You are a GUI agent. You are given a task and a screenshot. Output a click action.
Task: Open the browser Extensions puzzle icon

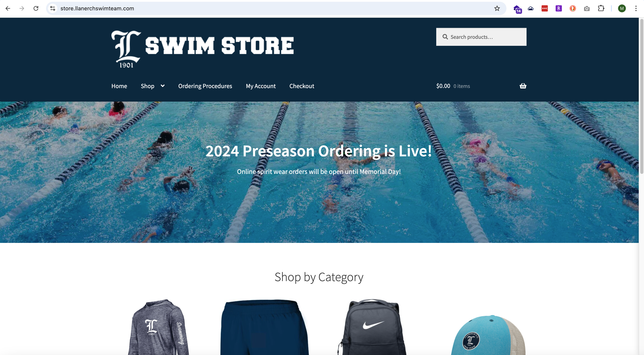tap(601, 9)
